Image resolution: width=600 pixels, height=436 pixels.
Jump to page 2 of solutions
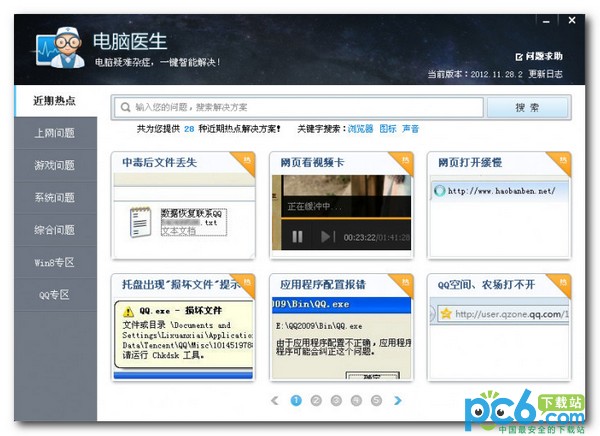pos(316,400)
